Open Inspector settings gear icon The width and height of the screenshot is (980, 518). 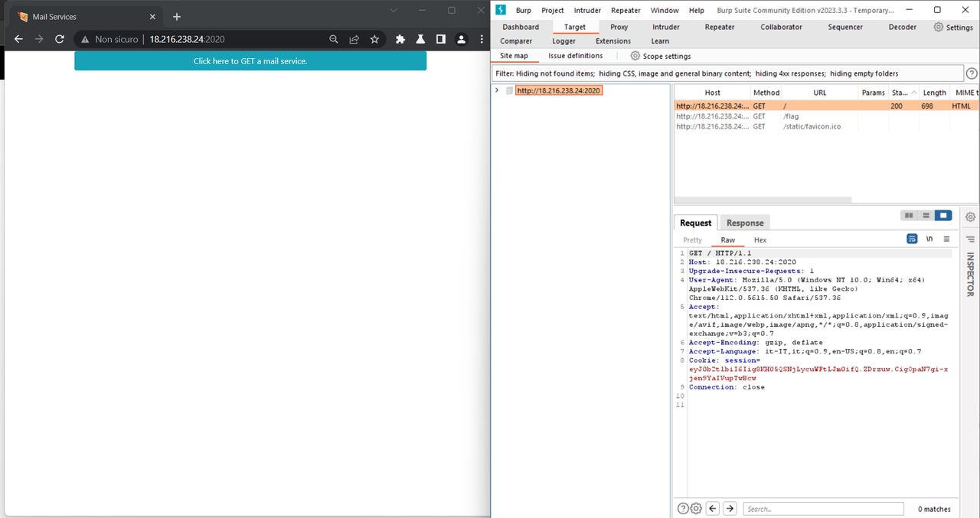[x=970, y=217]
